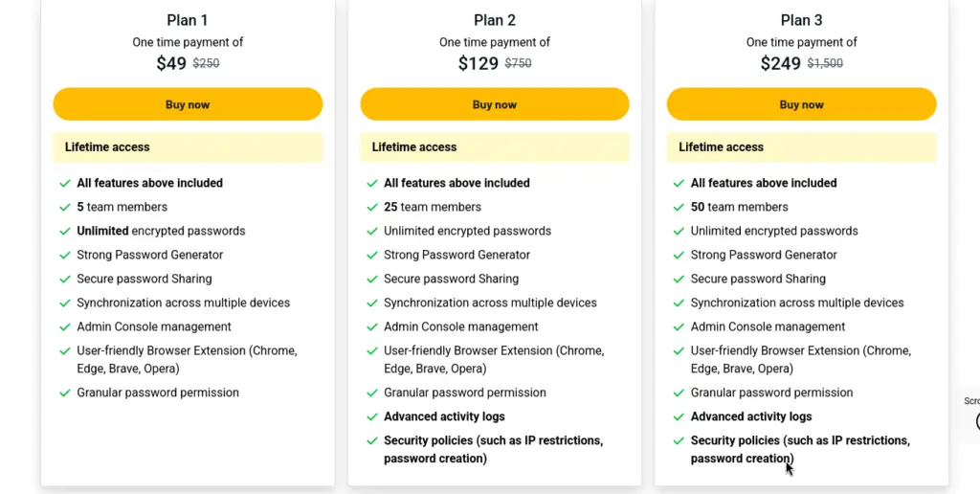The height and width of the screenshot is (494, 980).
Task: Click Plan 2 'Strong Password Generator' checkmark icon
Action: tap(372, 256)
